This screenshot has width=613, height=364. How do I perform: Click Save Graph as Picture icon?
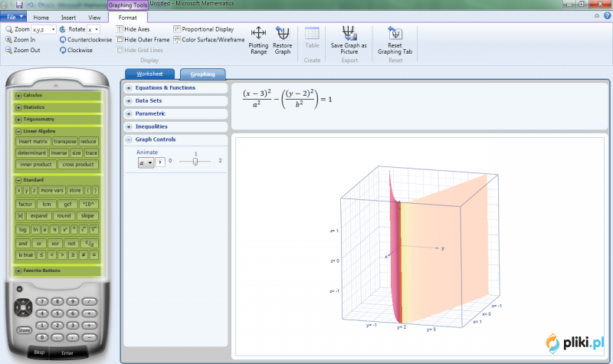point(349,33)
